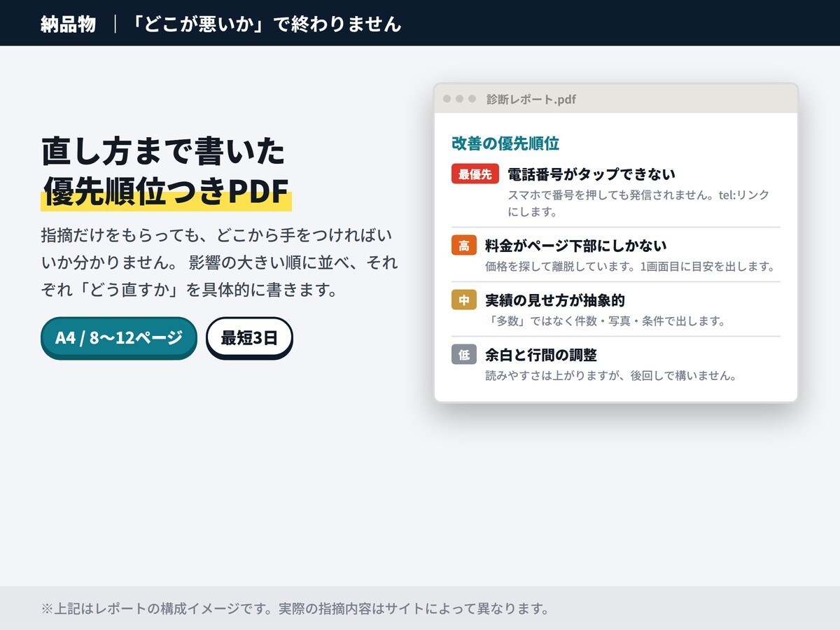Click the paragraph starting 指摘だけをもらっても
This screenshot has height=630, width=840.
[x=219, y=262]
